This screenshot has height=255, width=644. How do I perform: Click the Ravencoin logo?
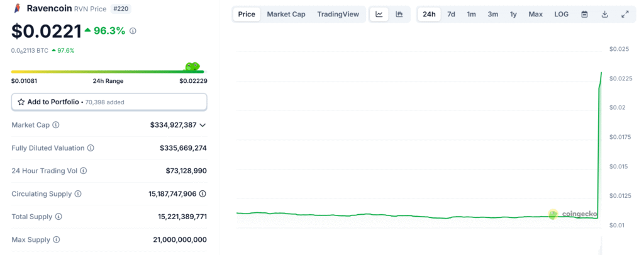tap(17, 9)
